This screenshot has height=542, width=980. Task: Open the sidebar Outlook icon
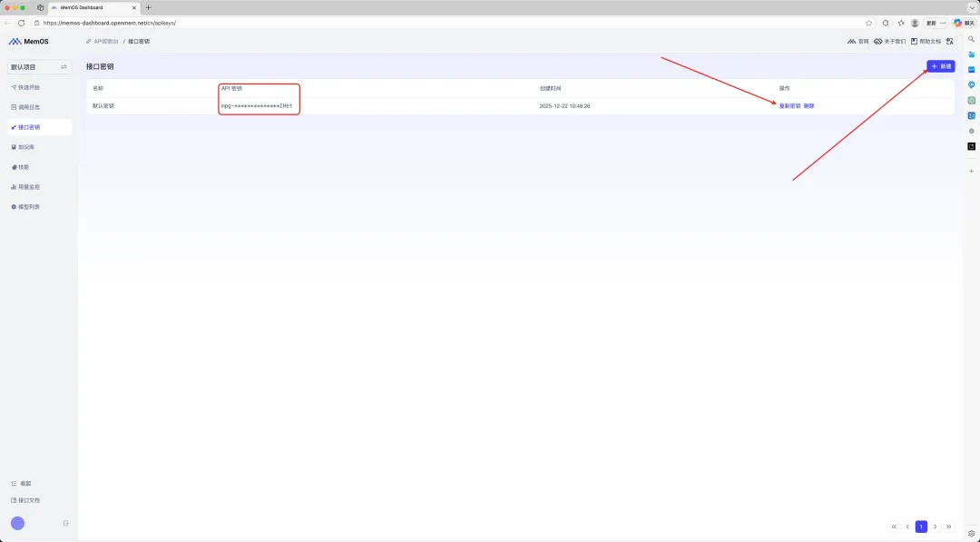(x=971, y=69)
